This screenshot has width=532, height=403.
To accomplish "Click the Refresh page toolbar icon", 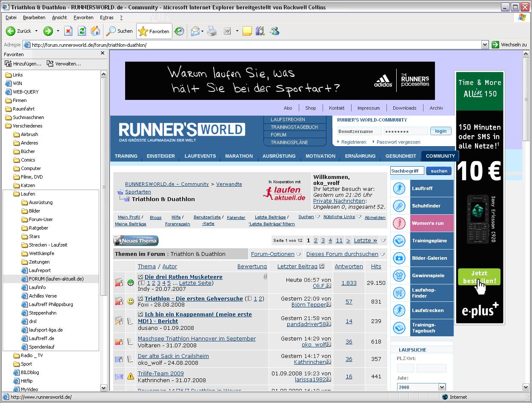I will pos(82,31).
